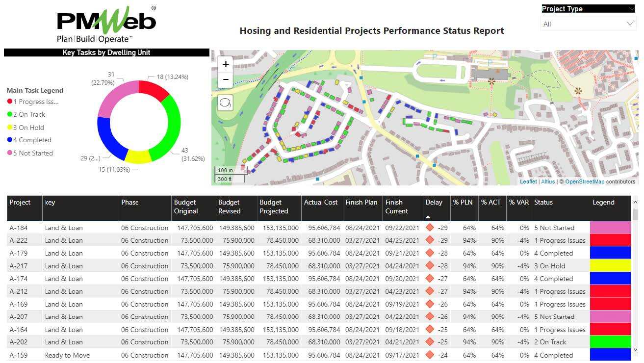Click the delay diamond icon for A-184

[x=430, y=228]
